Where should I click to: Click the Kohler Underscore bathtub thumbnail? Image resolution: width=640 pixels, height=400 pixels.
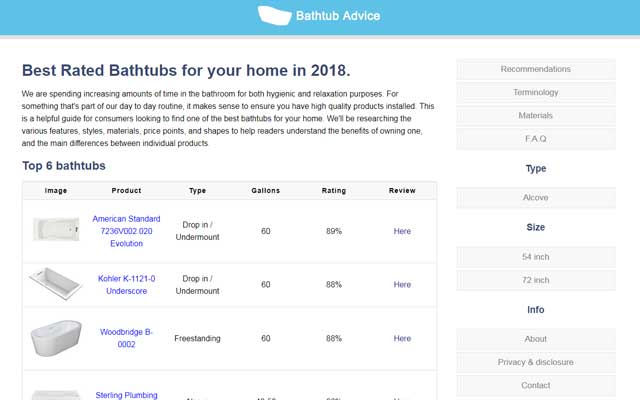click(55, 284)
